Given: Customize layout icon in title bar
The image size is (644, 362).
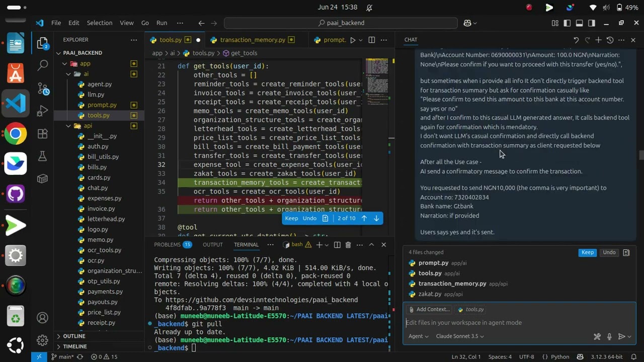Looking at the screenshot, I should tap(555, 23).
